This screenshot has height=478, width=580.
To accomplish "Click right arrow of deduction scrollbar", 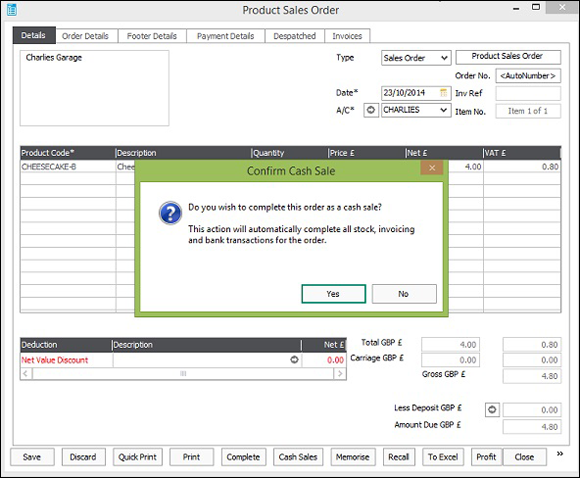I will [x=340, y=374].
